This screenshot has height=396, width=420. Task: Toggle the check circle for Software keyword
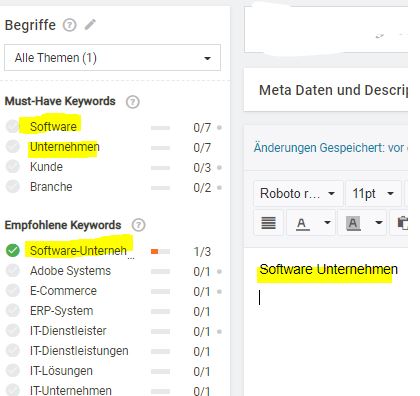(x=13, y=126)
